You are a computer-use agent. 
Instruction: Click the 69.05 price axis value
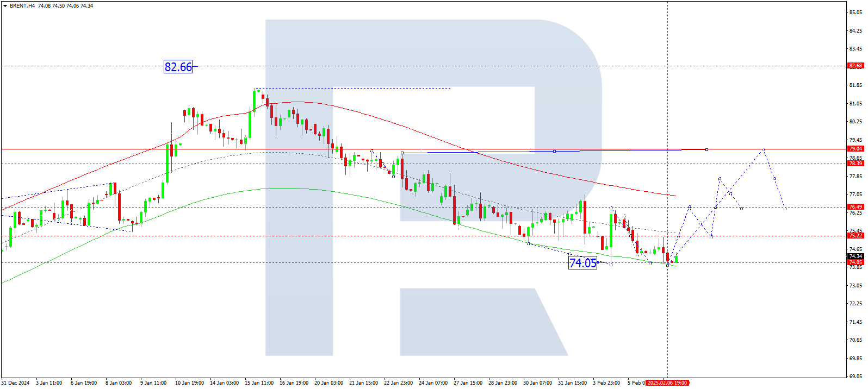tap(856, 376)
